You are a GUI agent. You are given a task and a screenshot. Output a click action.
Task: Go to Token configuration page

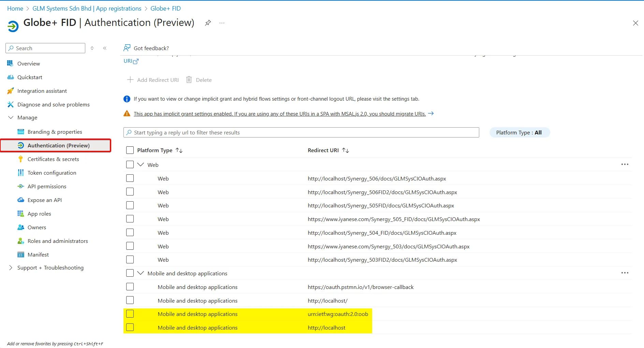coord(52,173)
